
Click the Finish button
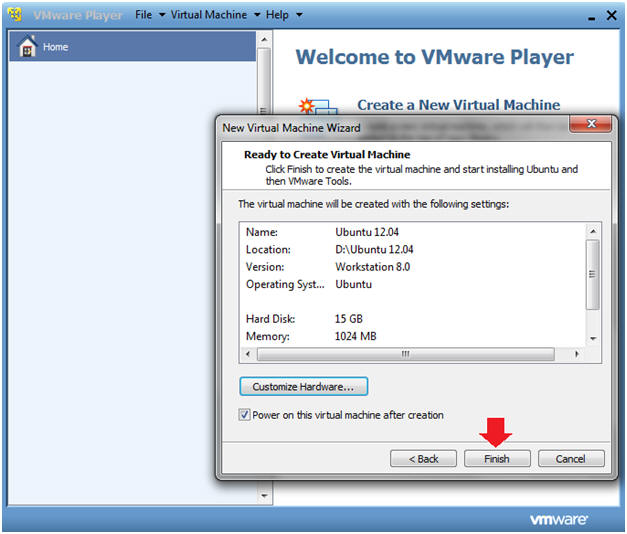[497, 459]
